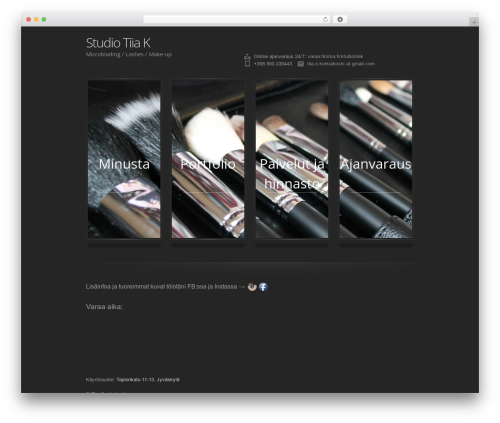
Task: Open the online ajanvaraus 24/7 link
Action: tap(308, 56)
